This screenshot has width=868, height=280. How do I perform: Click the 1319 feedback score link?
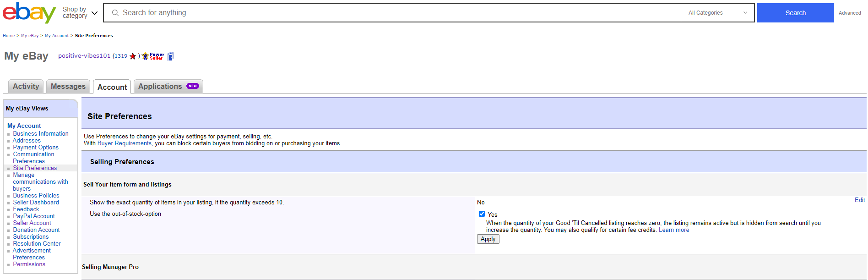121,56
